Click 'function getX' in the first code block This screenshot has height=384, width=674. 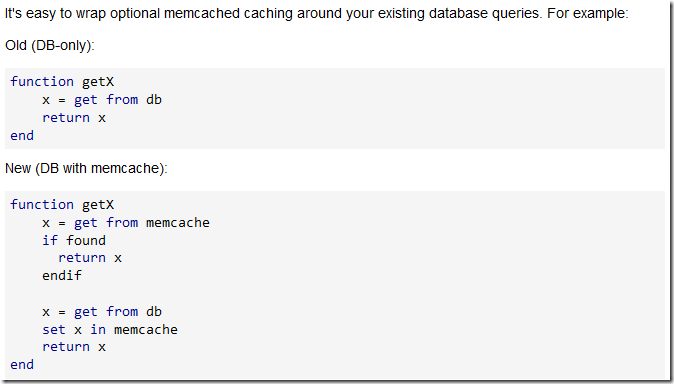62,82
